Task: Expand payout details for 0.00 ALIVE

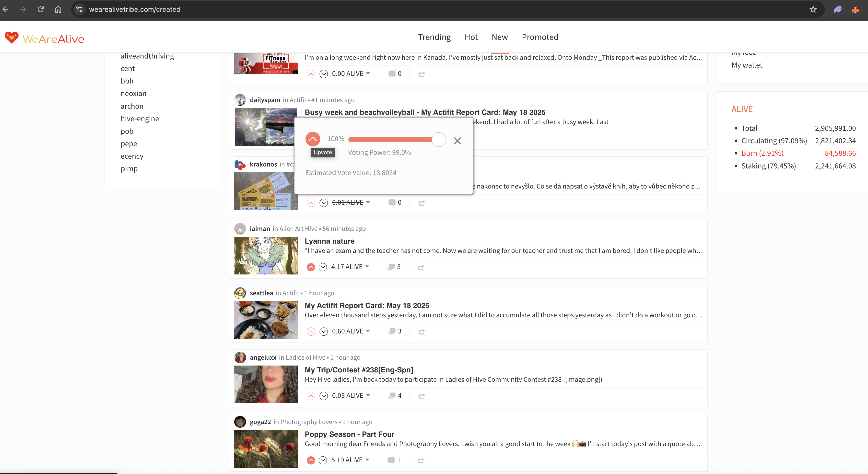Action: tap(368, 73)
